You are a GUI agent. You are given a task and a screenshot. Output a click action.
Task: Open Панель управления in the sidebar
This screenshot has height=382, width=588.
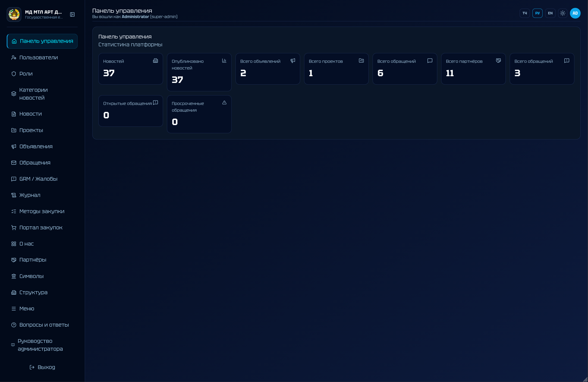click(42, 41)
